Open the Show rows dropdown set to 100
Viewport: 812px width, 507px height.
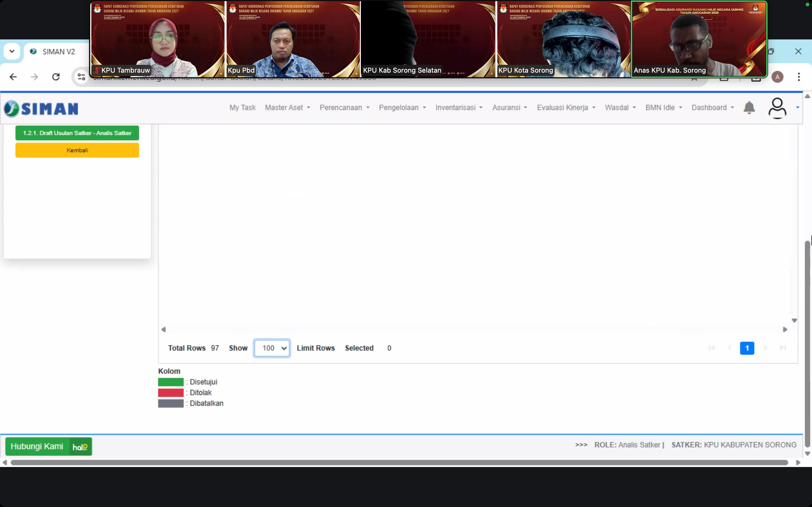[272, 348]
